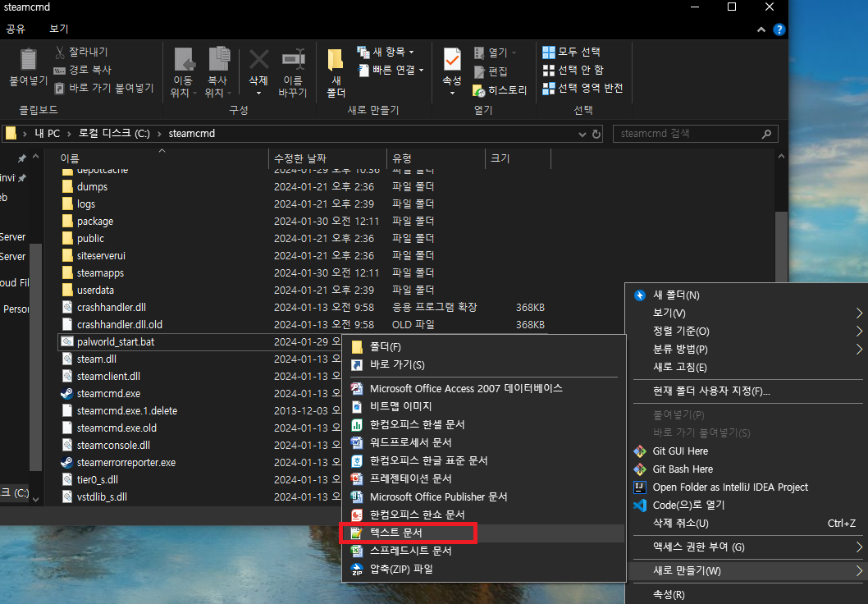Open the Copy to (복사 위치) button

(x=217, y=72)
